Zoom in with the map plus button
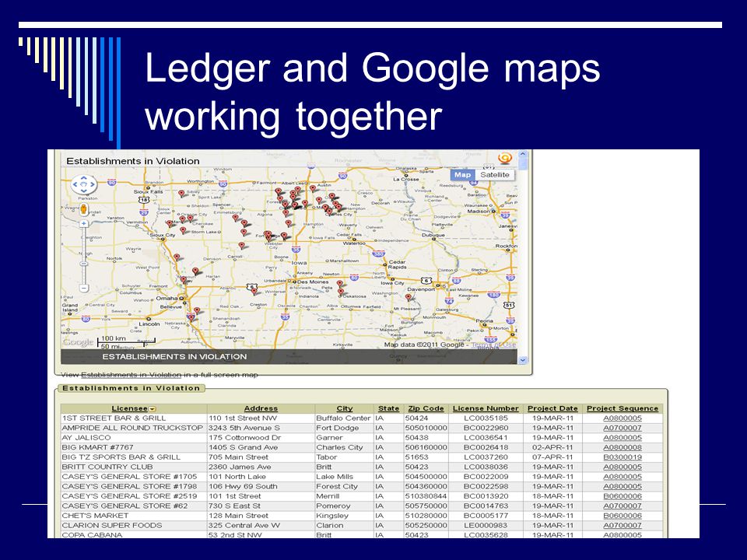Viewport: 747px width, 560px height. pos(84,223)
